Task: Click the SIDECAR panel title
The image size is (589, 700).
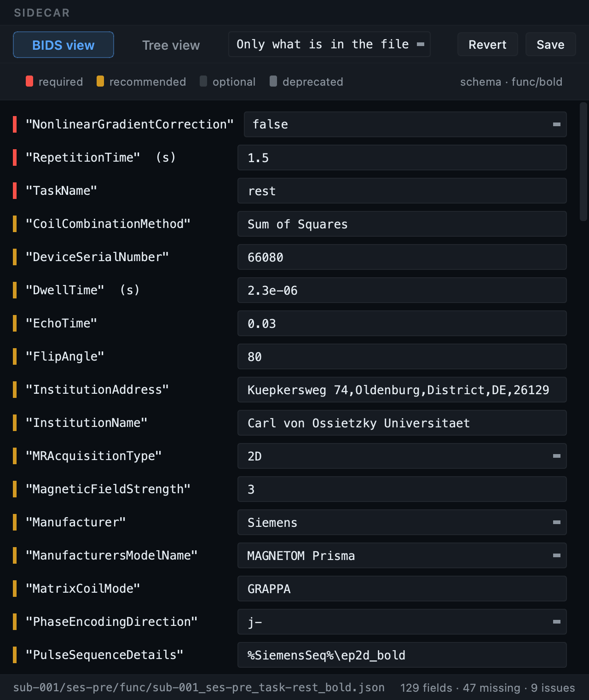Action: [x=42, y=13]
